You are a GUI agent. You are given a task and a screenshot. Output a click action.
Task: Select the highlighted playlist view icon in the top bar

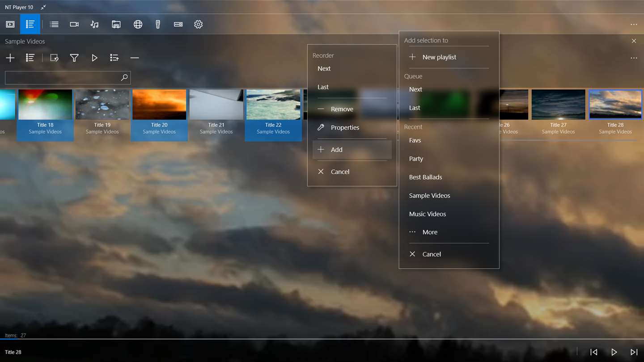click(x=30, y=24)
